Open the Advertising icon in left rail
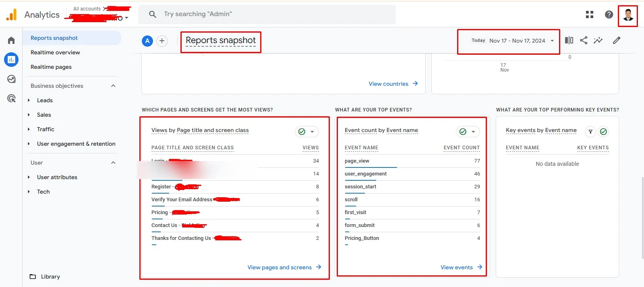The image size is (644, 287). [11, 98]
